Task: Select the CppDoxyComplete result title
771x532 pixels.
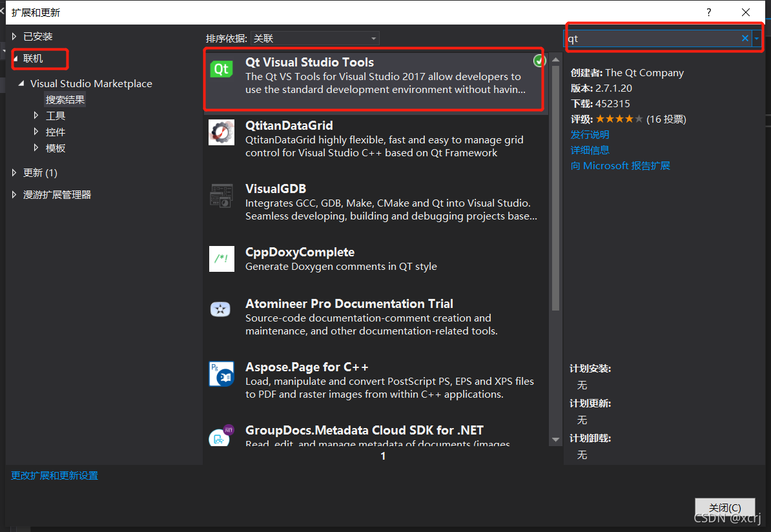Action: tap(300, 252)
